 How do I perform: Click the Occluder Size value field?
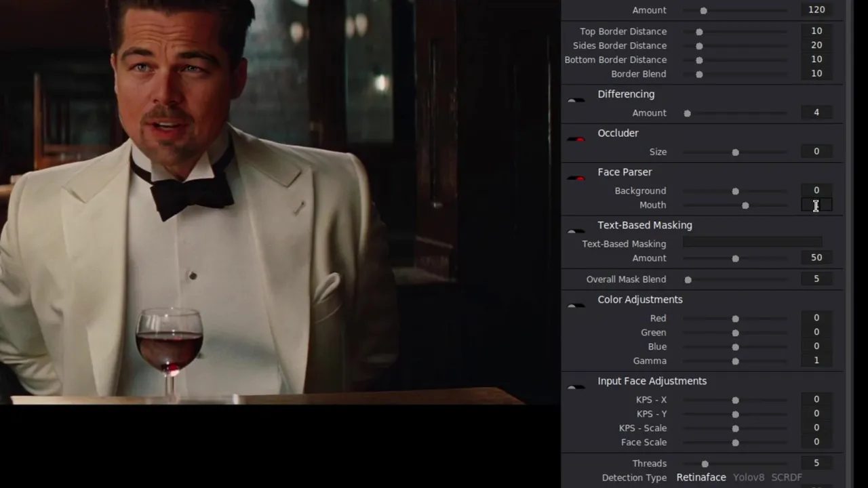pos(816,152)
